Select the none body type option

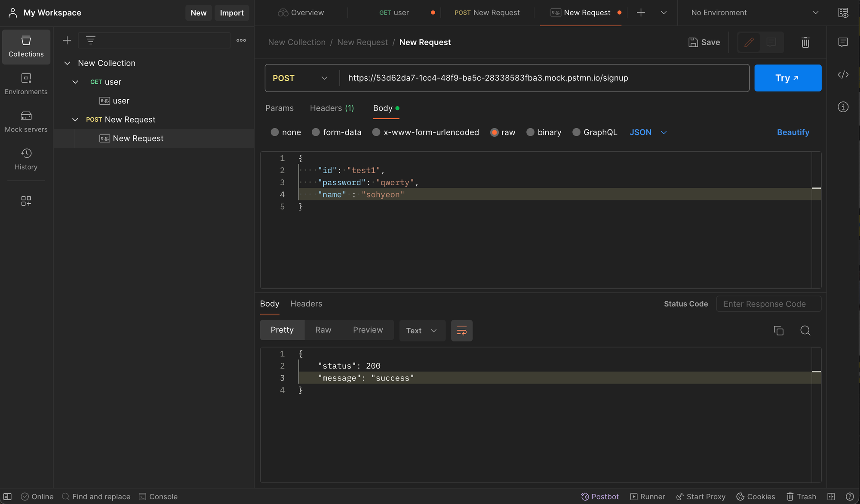click(x=275, y=132)
